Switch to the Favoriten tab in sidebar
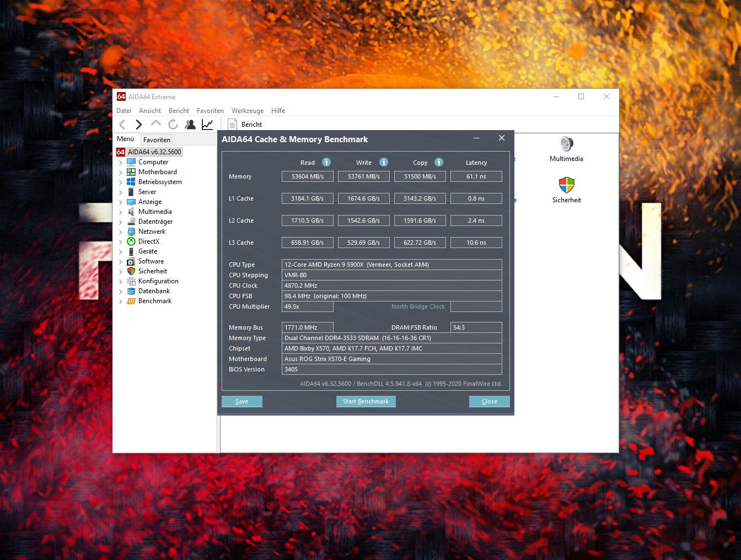The width and height of the screenshot is (741, 560). (157, 140)
